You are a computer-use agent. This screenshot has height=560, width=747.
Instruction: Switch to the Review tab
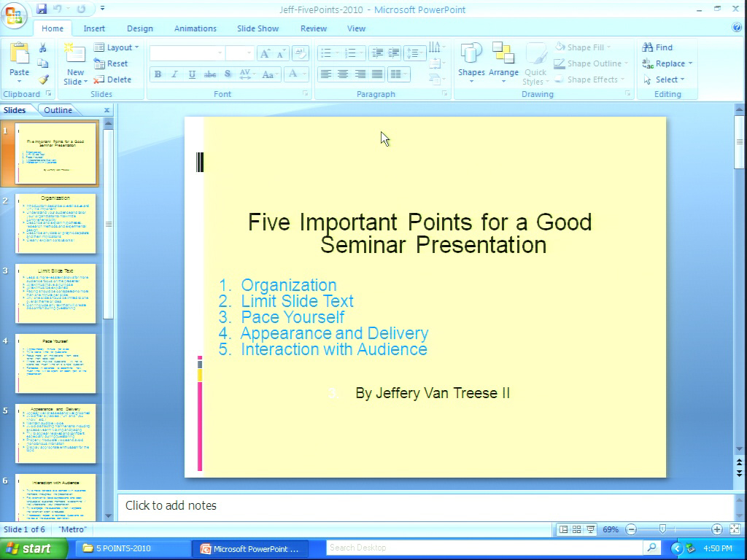point(314,28)
